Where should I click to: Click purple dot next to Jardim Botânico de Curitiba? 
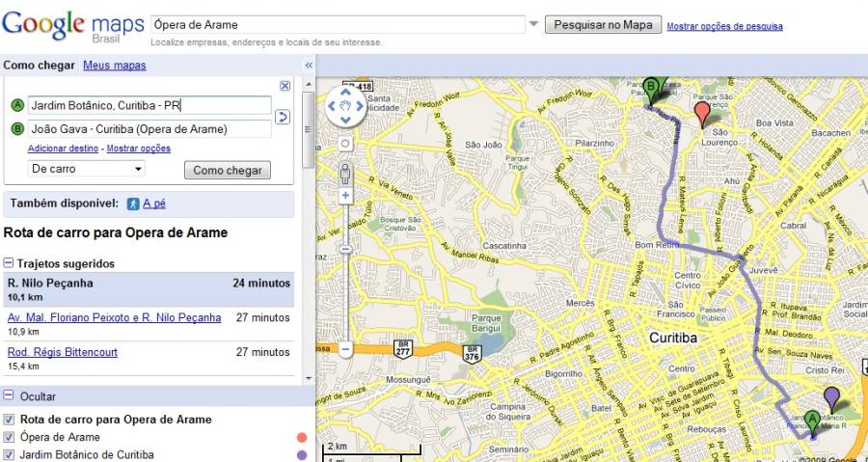point(302,455)
